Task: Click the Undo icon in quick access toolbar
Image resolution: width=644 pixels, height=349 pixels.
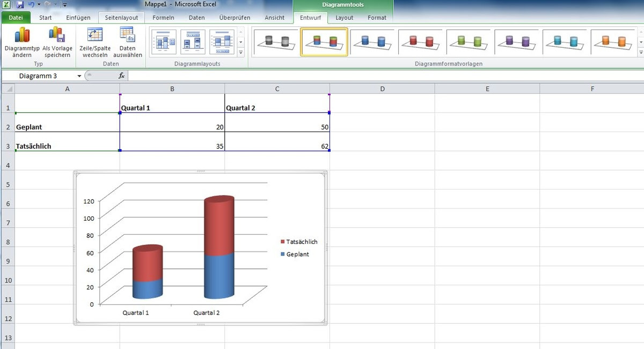Action: pos(31,4)
